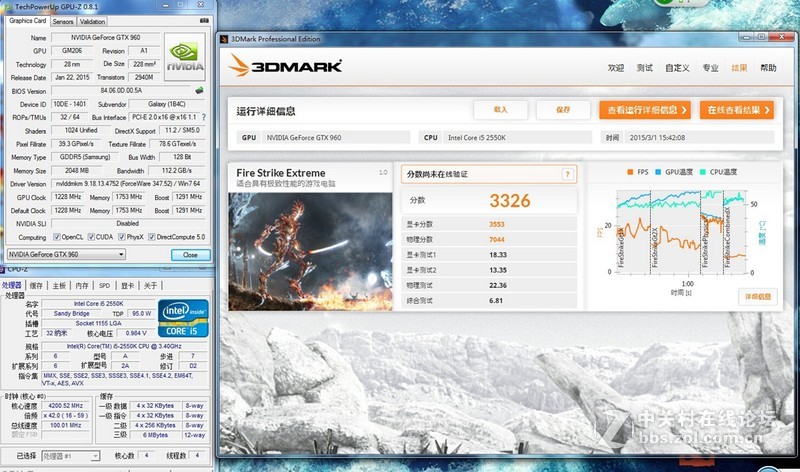This screenshot has height=472, width=800.
Task: Click the 13.35 graphics test 2 value
Action: [x=498, y=270]
